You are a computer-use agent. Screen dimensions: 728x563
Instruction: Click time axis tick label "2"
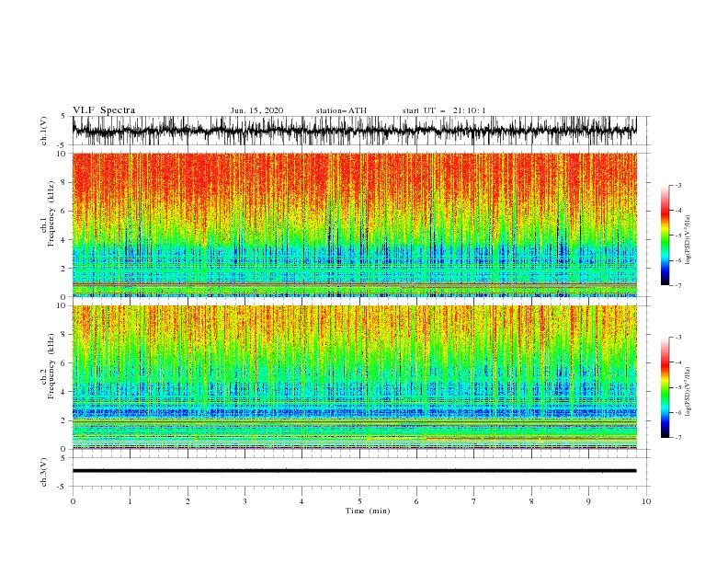[188, 501]
